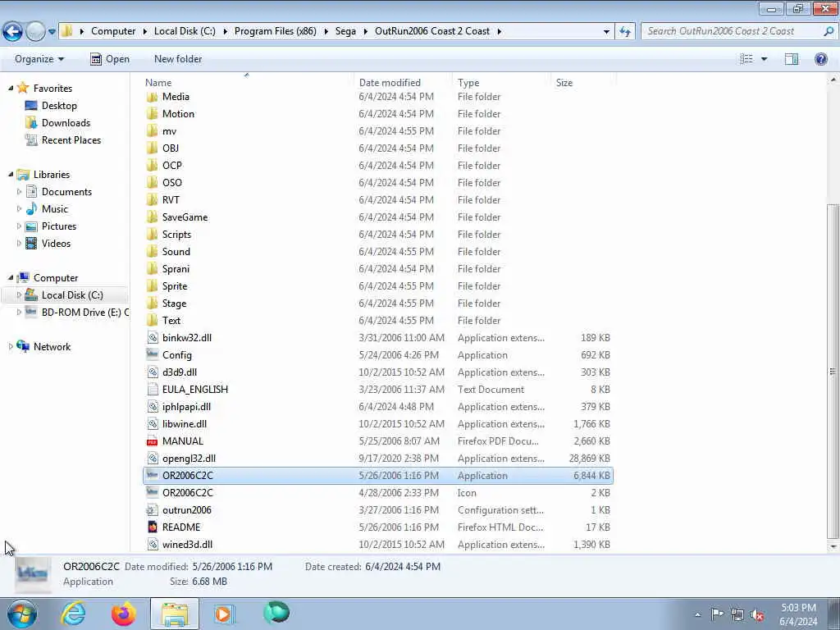Collapse the Computer tree node
The height and width of the screenshot is (630, 840).
pos(11,278)
